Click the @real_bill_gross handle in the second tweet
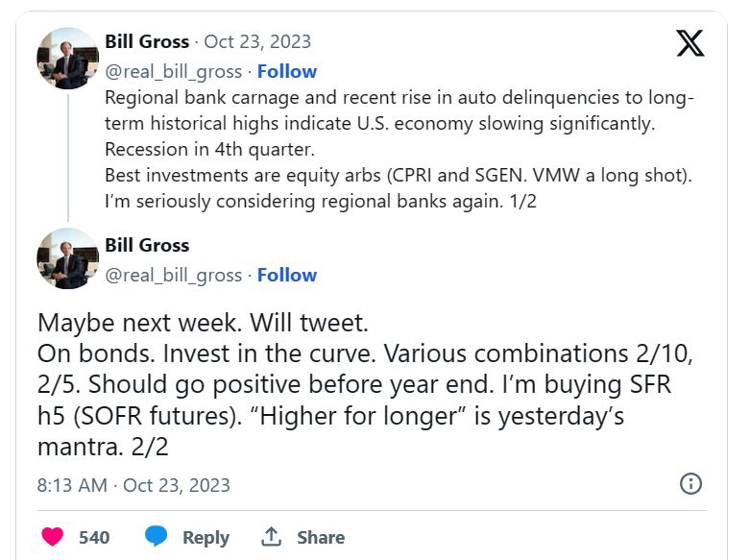This screenshot has width=750, height=560. coord(173,275)
